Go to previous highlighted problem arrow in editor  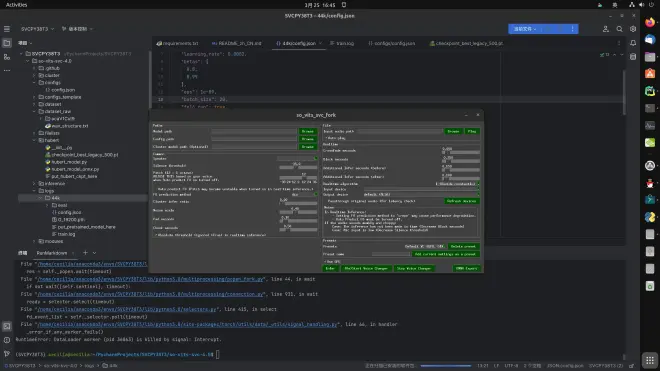(615, 55)
